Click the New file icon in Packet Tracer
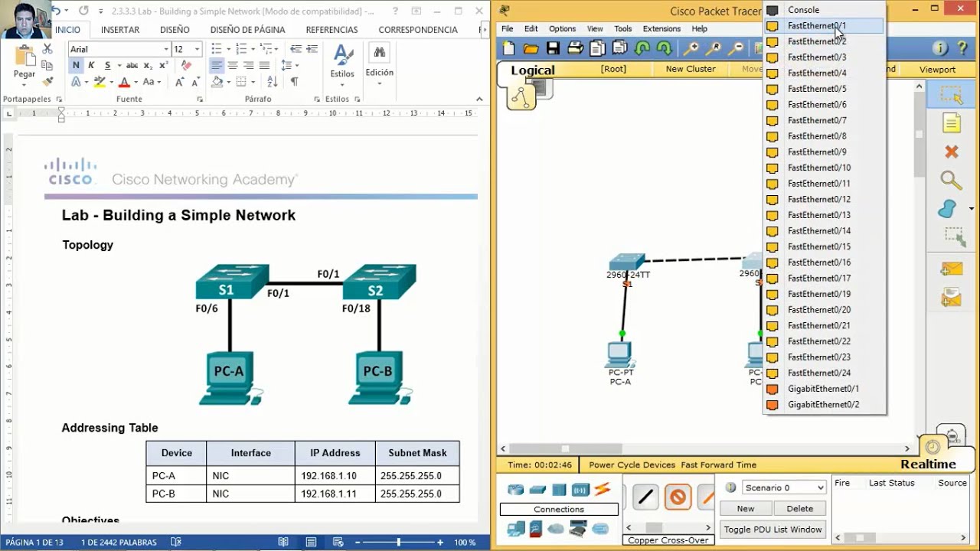 [x=508, y=49]
